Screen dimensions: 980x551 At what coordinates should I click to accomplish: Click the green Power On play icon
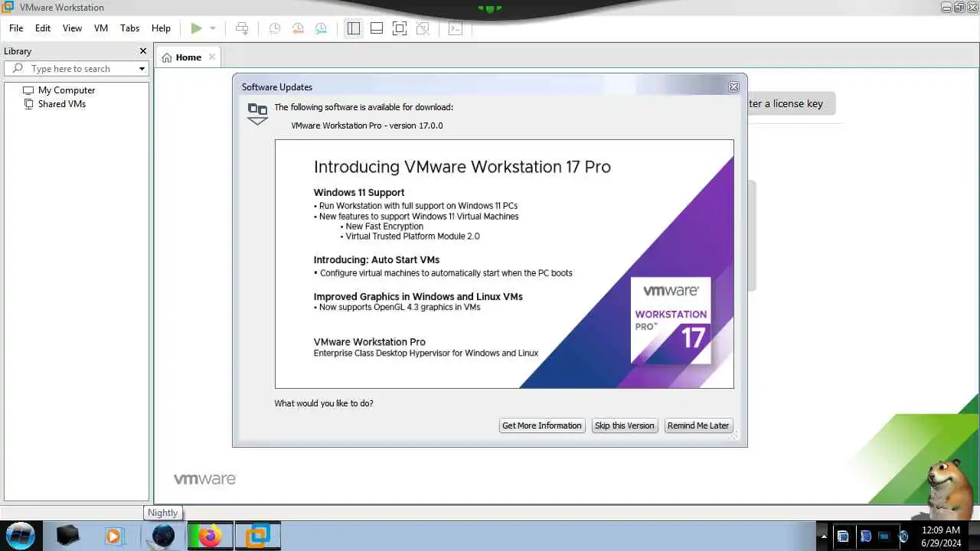click(197, 28)
